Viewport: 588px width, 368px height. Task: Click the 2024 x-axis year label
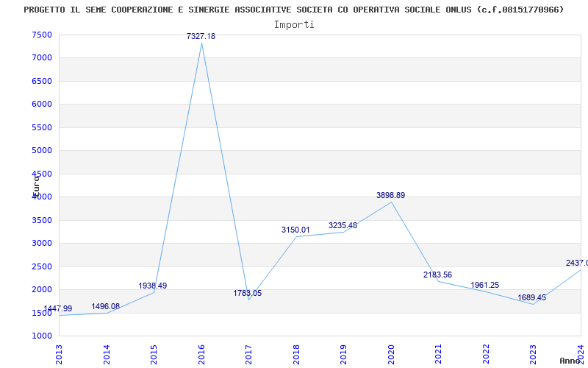[x=581, y=355]
